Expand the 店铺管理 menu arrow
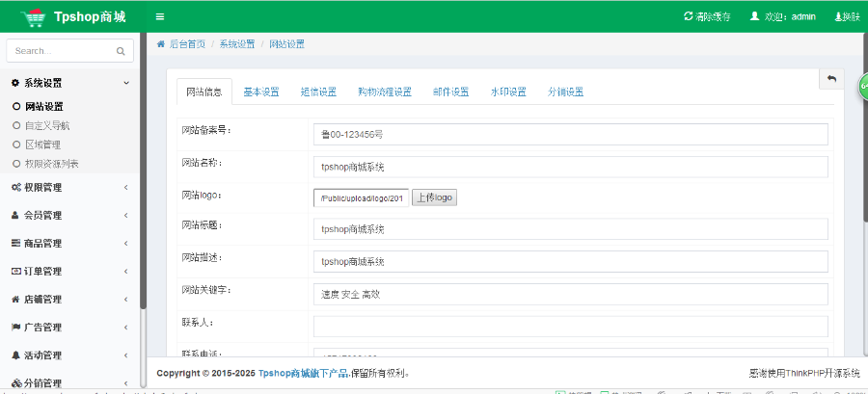 126,299
